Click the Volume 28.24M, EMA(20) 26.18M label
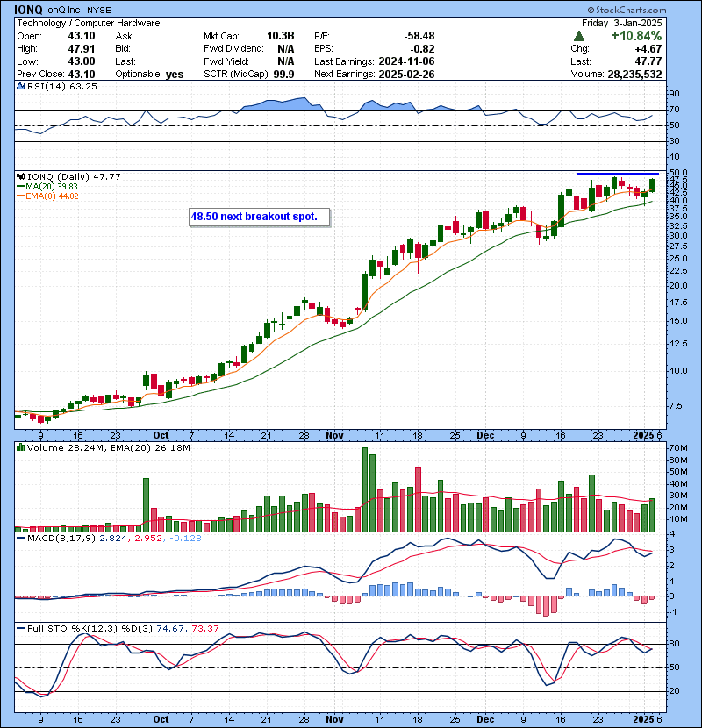Viewport: 702px width, 728px height. 108,447
